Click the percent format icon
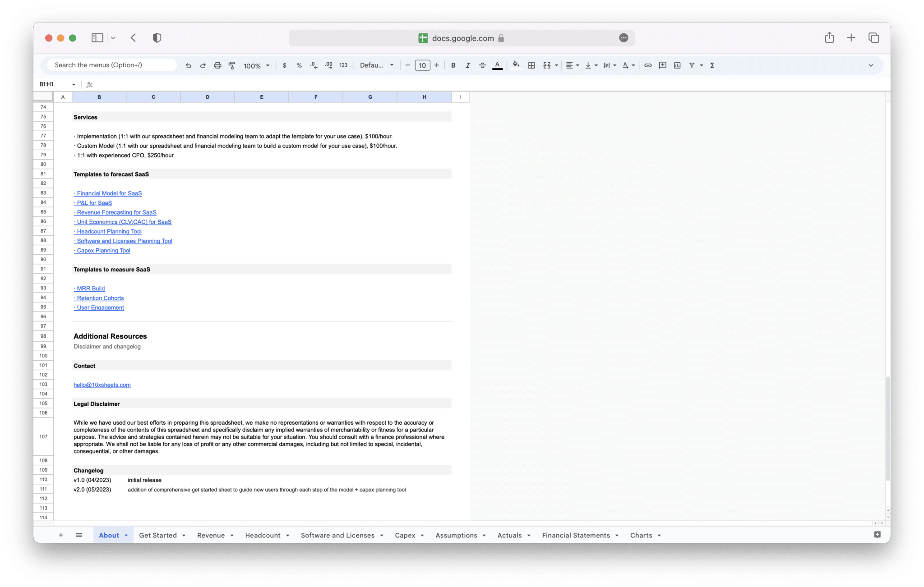 299,65
